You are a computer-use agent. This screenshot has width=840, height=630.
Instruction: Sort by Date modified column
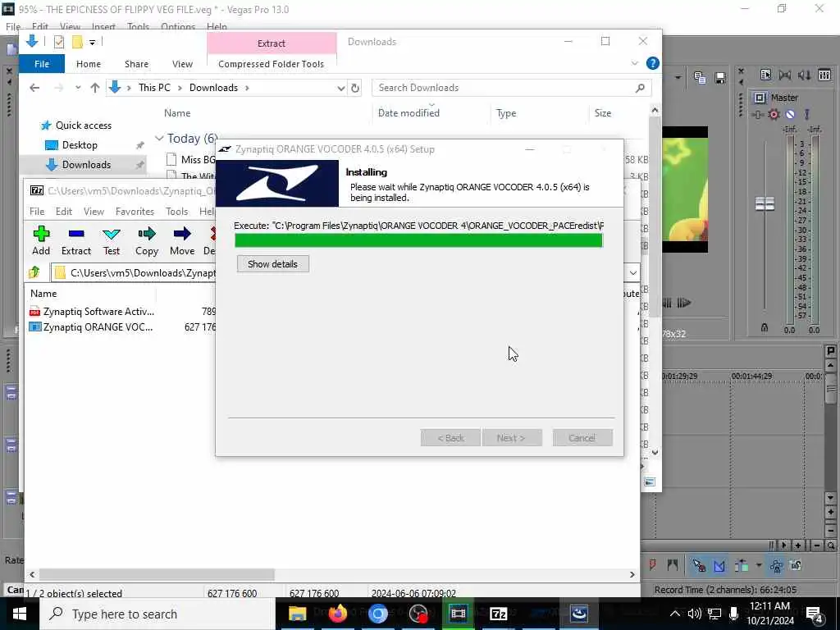coord(409,113)
